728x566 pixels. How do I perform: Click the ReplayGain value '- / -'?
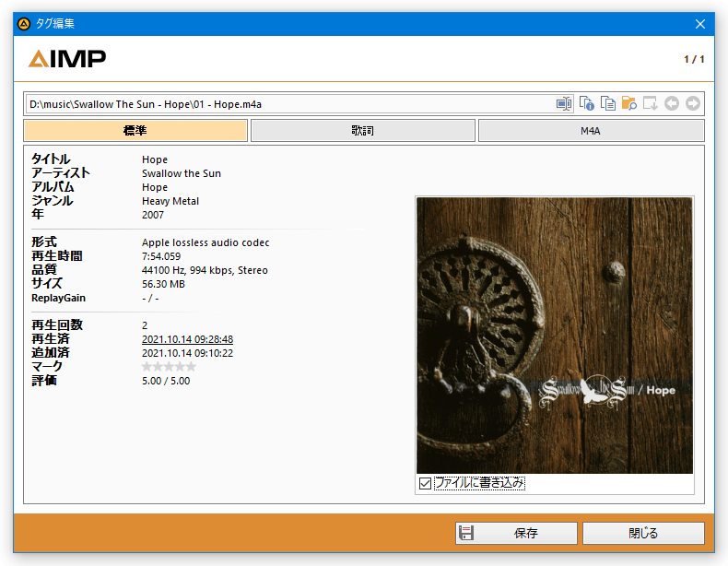click(x=150, y=298)
